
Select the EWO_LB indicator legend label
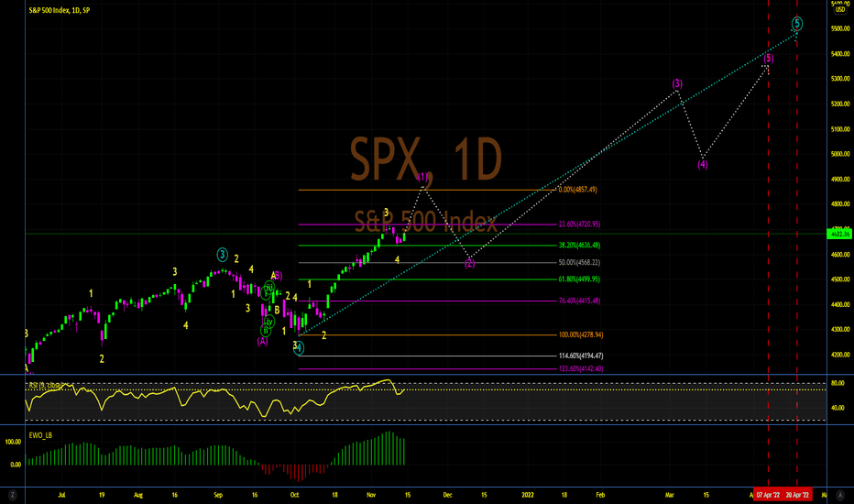pos(40,435)
